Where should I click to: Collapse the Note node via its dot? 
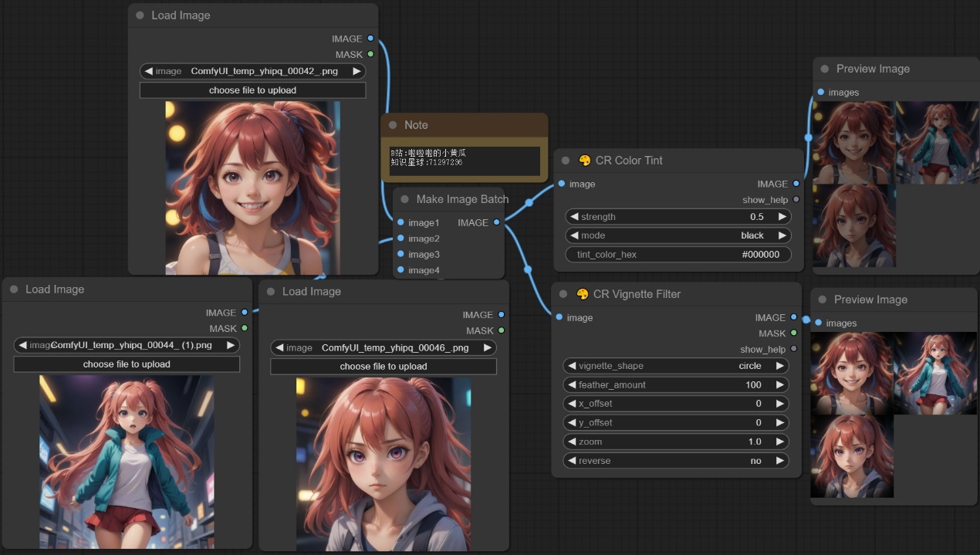coord(393,125)
